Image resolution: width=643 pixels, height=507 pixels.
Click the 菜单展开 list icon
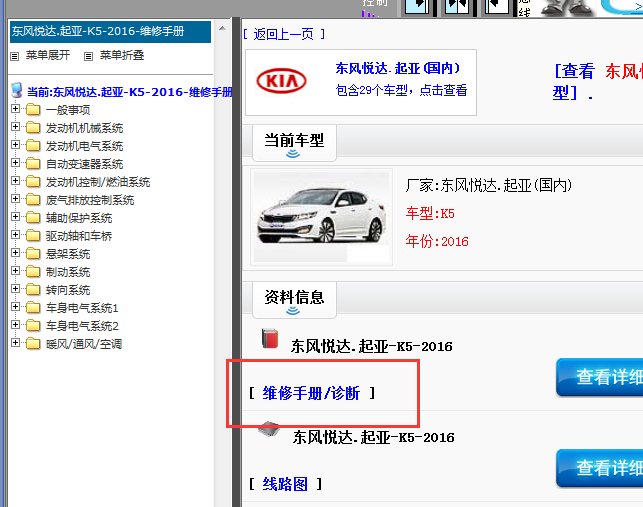15,56
